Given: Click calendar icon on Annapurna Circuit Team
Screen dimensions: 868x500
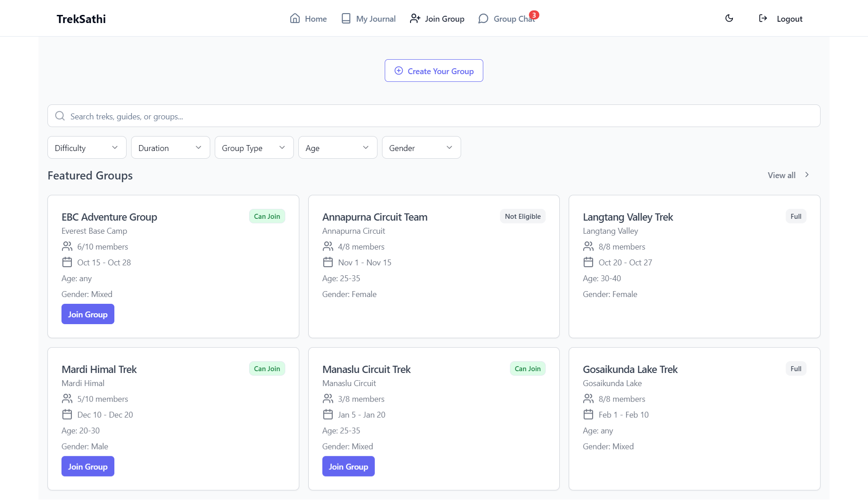Looking at the screenshot, I should [328, 262].
